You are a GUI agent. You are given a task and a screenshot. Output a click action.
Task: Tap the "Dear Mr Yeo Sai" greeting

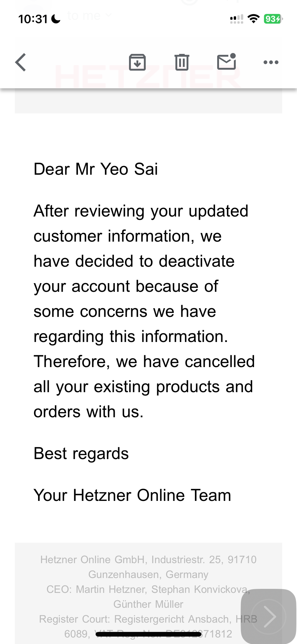click(x=96, y=169)
